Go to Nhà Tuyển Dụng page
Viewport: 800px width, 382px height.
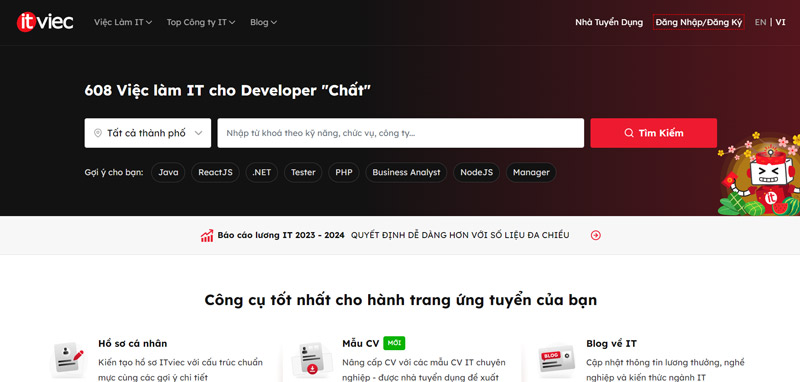[609, 22]
